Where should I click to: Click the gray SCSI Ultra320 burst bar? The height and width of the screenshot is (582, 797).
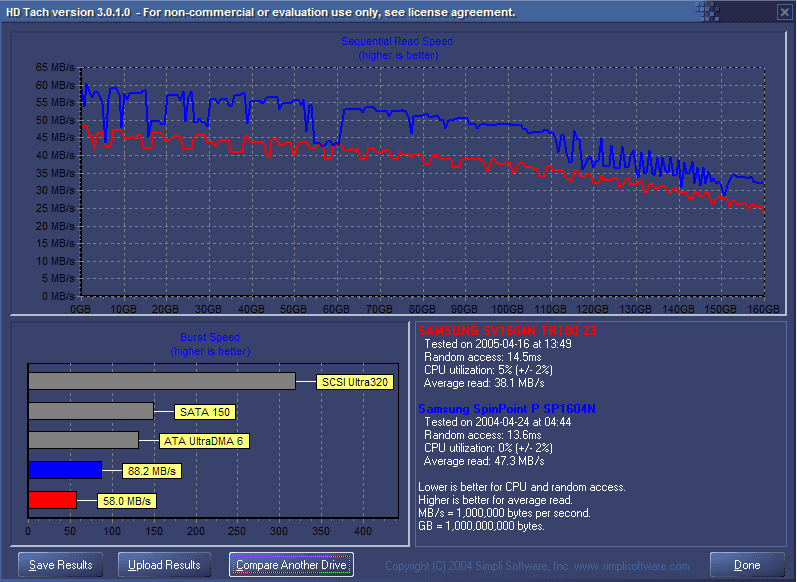(x=162, y=381)
